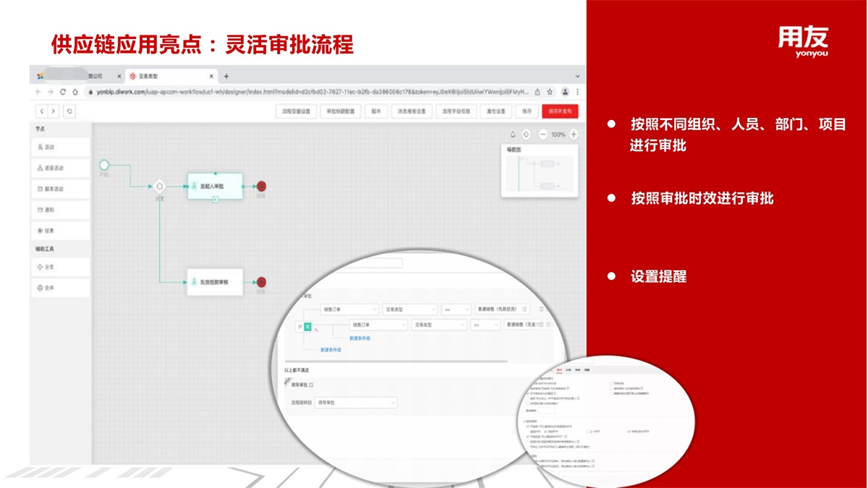Click the 导航图 minimap preview
868x488 pixels.
tap(540, 174)
